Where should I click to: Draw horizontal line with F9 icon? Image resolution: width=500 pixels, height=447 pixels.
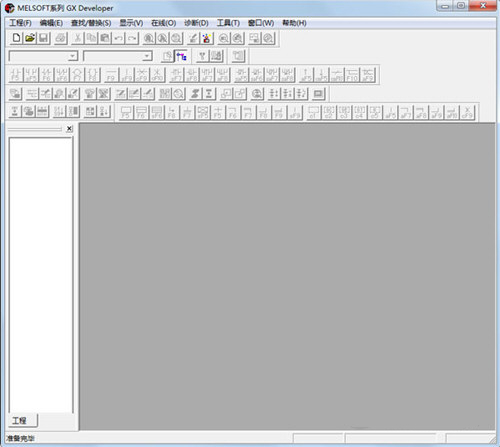click(x=111, y=75)
